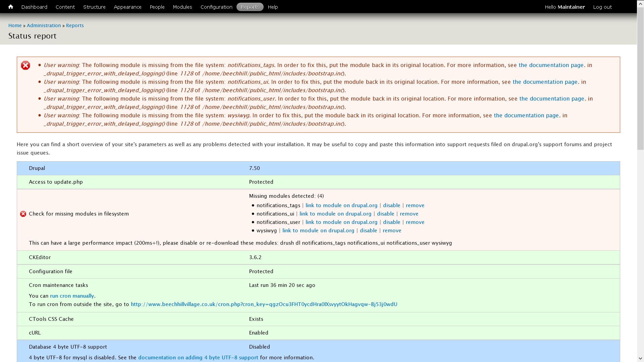Log out of the site

pos(602,7)
